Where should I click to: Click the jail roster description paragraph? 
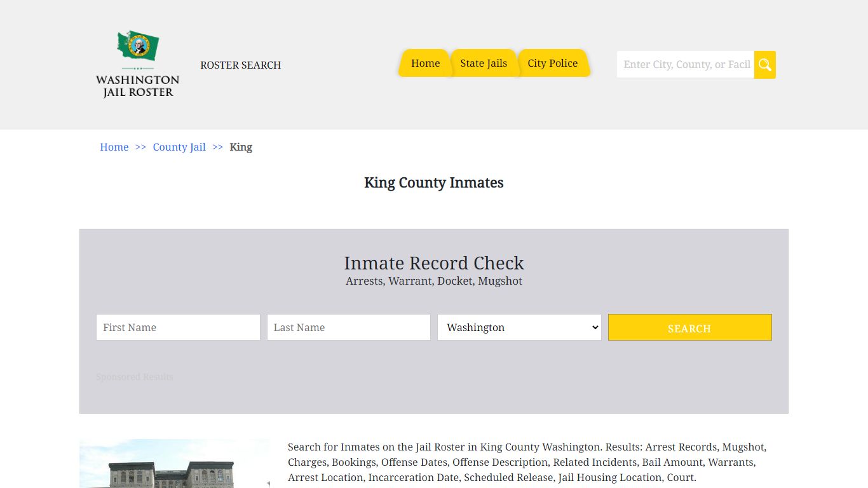tap(527, 462)
